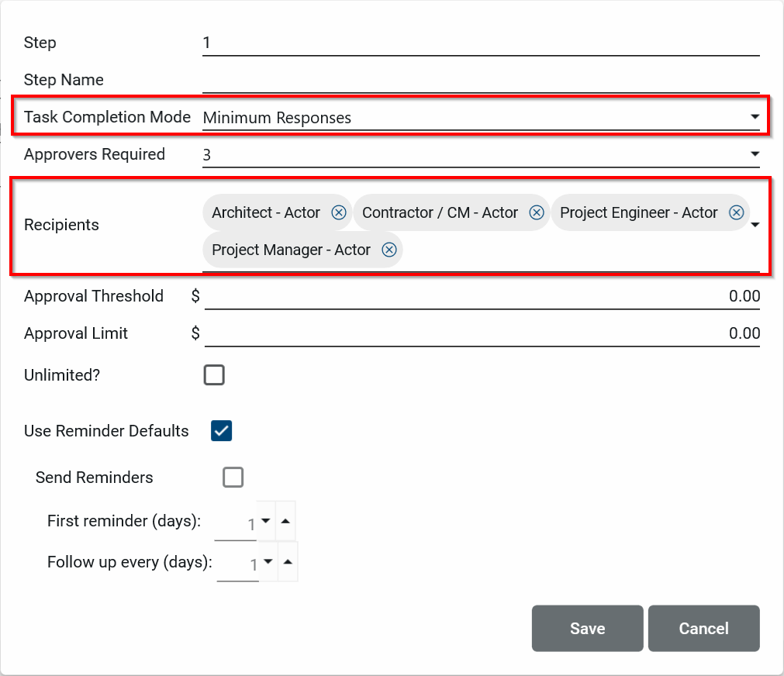Click the Save button

coord(587,628)
